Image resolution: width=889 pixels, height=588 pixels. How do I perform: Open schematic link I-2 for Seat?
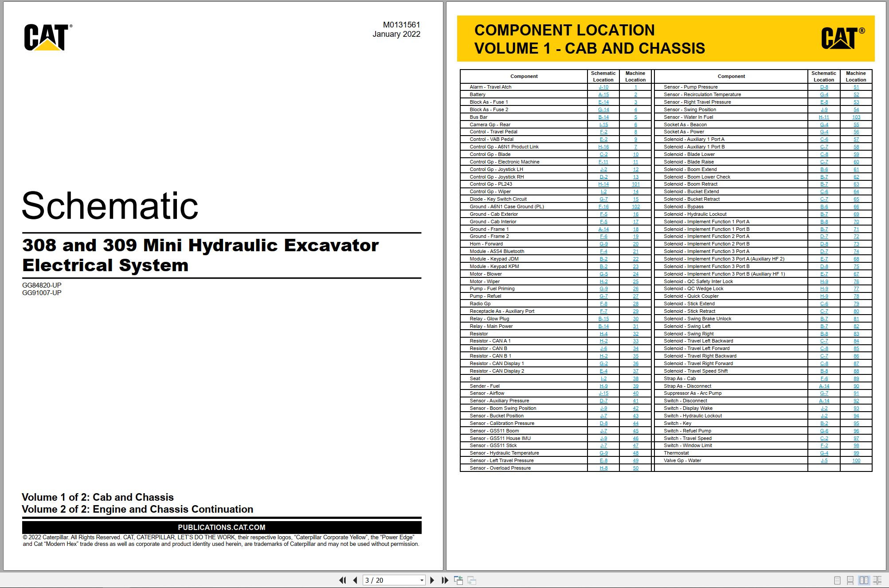pos(603,378)
